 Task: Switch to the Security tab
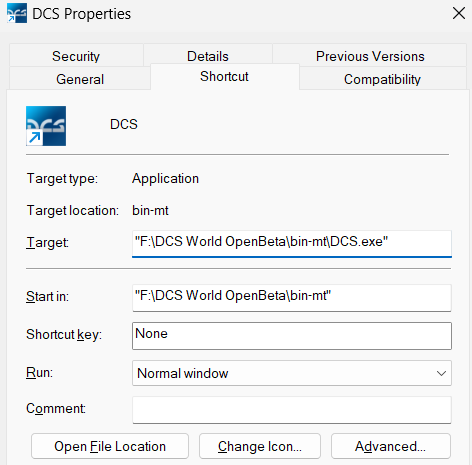pyautogui.click(x=76, y=56)
